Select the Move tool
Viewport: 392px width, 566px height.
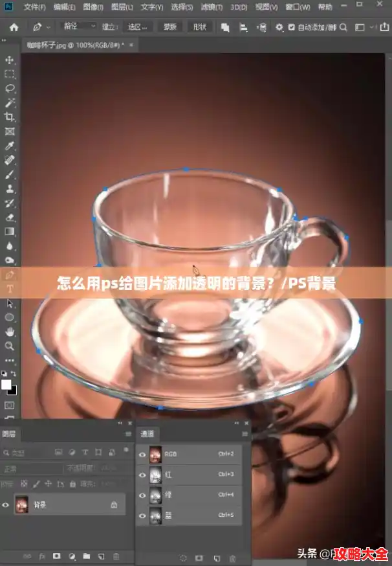point(10,60)
